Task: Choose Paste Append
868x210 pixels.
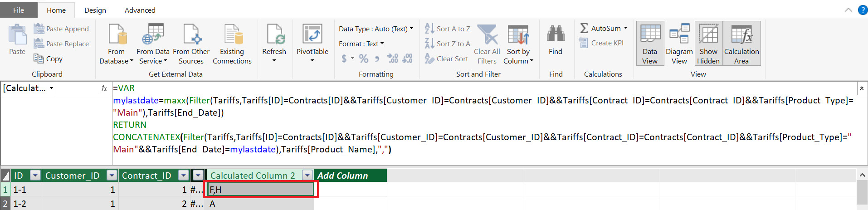Action: click(x=61, y=29)
